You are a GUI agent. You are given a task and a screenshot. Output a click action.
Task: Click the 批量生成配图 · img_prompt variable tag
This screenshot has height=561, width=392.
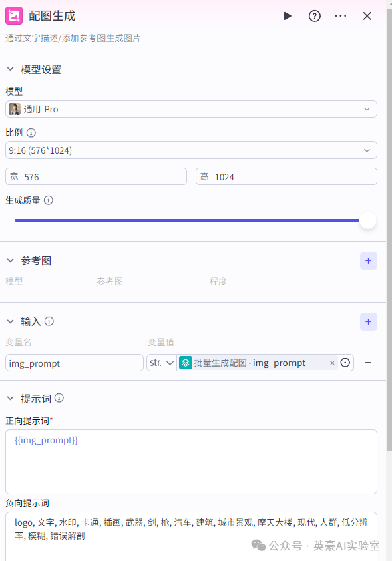click(258, 363)
